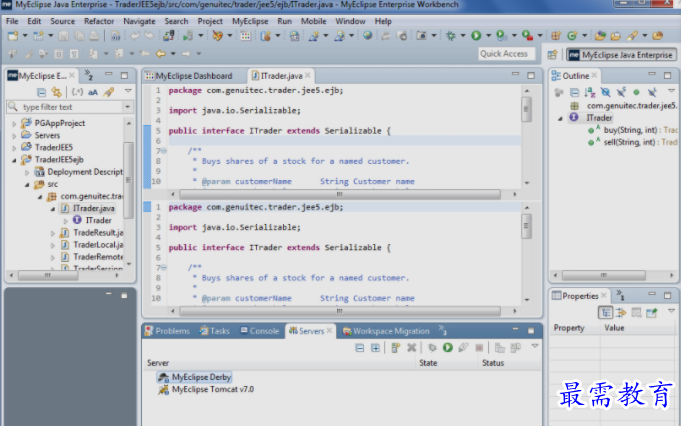681x426 pixels.
Task: Switch to the MyEclipse Dashboard tab
Action: click(189, 76)
